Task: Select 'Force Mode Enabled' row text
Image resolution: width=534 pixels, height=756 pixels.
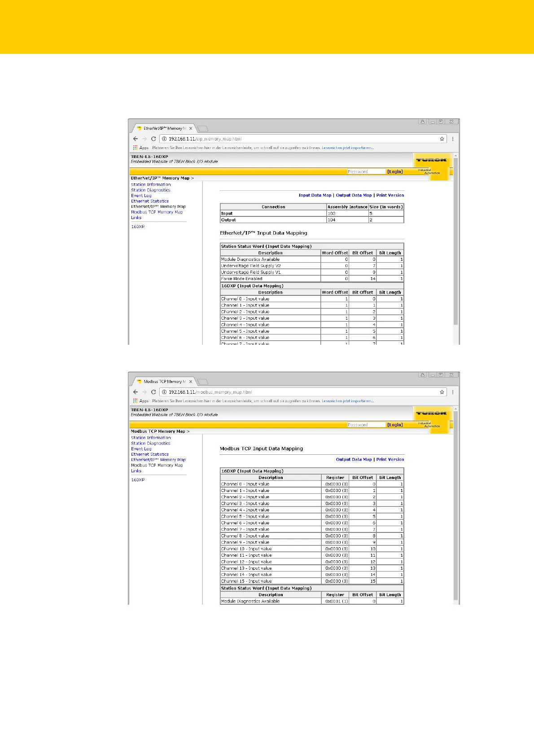Action: tap(241, 279)
